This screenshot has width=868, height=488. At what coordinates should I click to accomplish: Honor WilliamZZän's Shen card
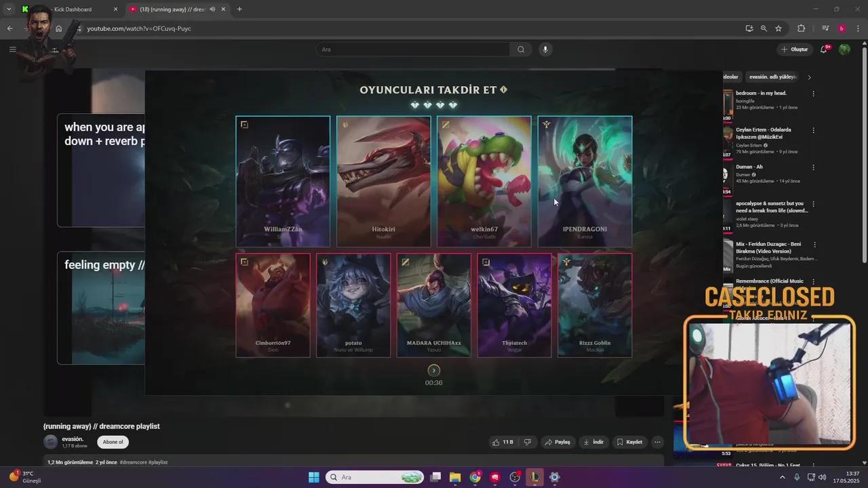[x=283, y=182]
